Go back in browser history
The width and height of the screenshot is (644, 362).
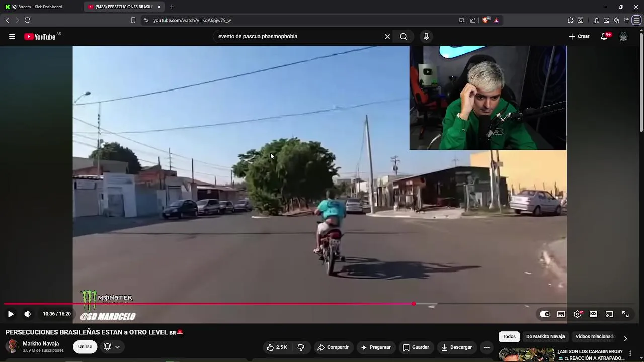pos(7,20)
